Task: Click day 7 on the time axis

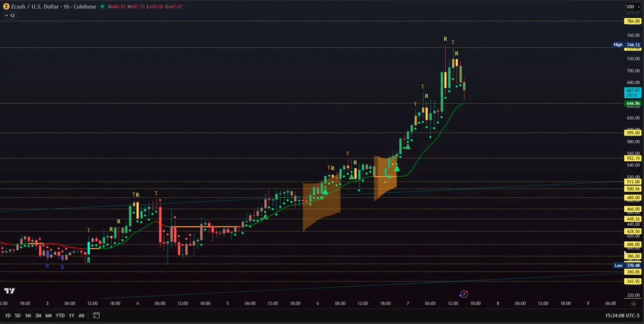Action: [408, 304]
